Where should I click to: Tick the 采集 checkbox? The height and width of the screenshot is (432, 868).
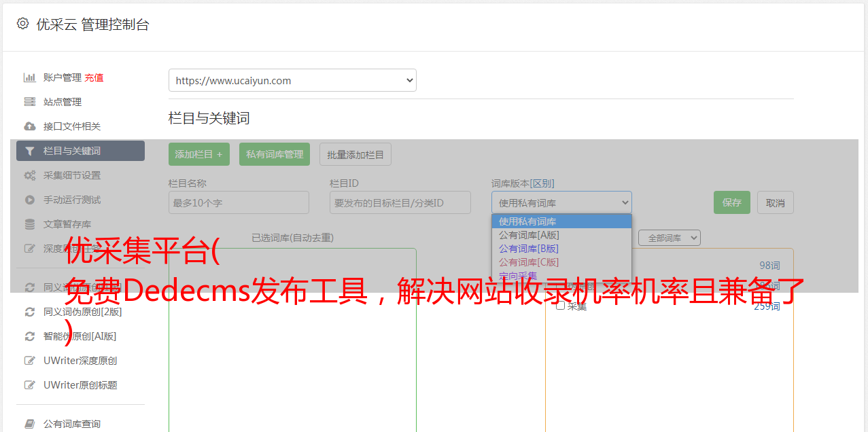tap(560, 306)
